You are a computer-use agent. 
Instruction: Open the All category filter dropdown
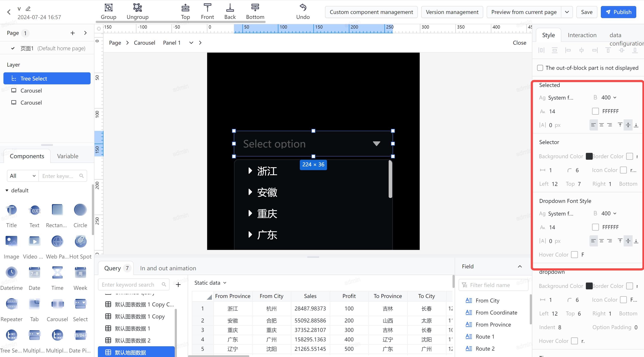tap(23, 176)
